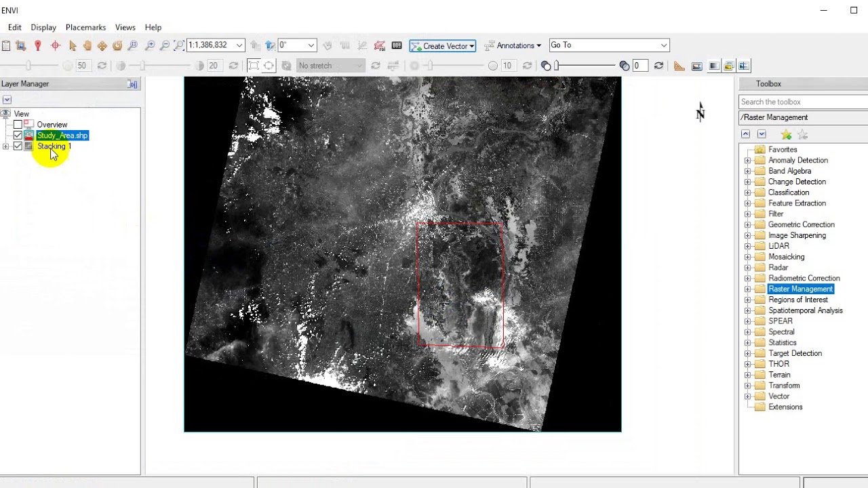
Task: Adjust the contrast slider
Action: click(x=142, y=66)
